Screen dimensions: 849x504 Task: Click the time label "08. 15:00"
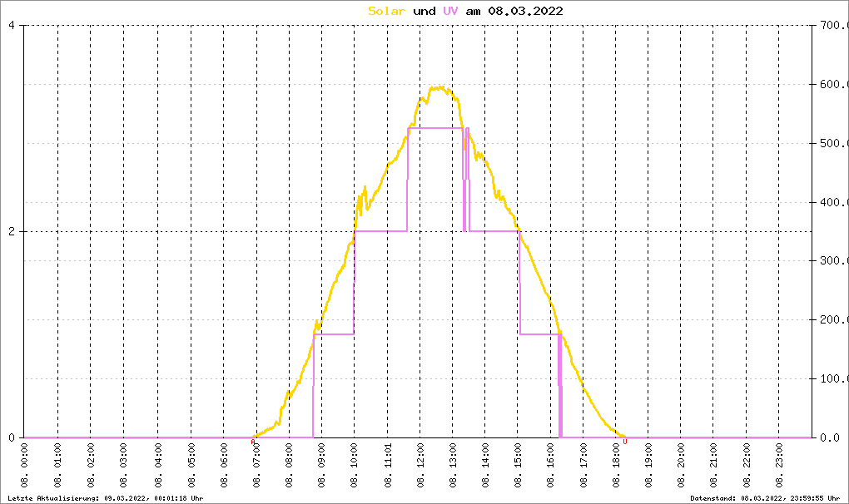pos(519,466)
